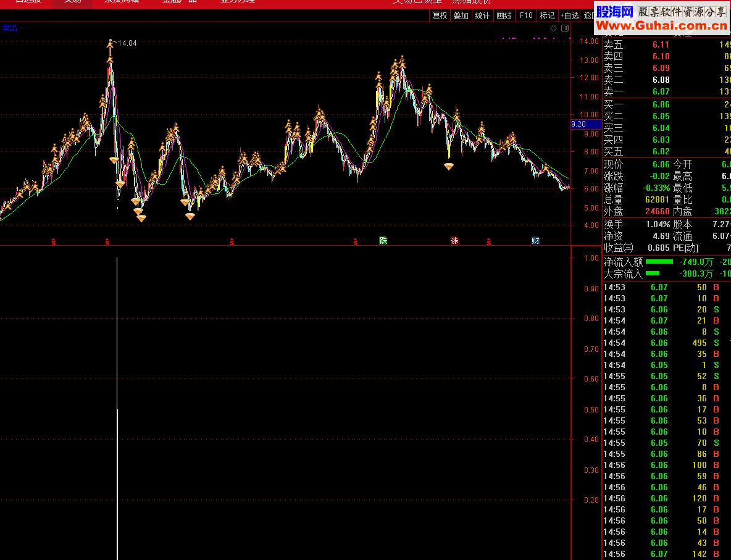The image size is (731, 560).
Task: Click the 14.00 price axis label
Action: [x=589, y=41]
